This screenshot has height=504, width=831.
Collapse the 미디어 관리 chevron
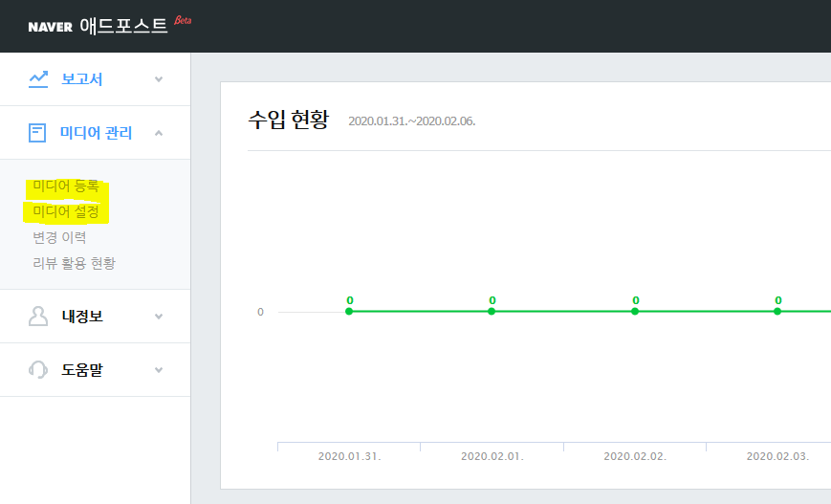coord(159,133)
